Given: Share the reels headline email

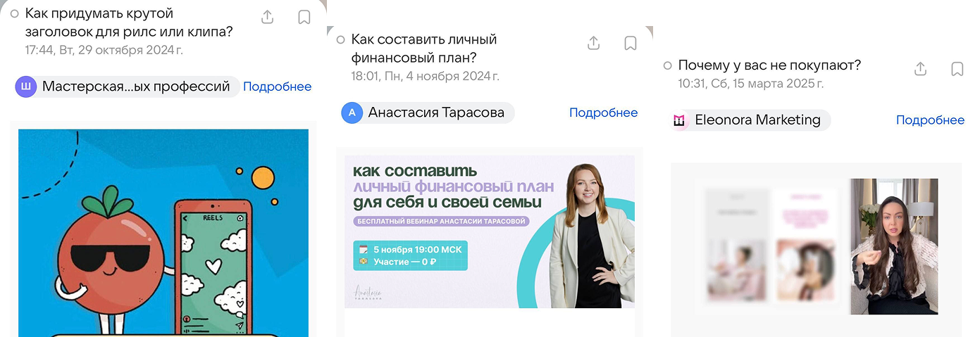Looking at the screenshot, I should (267, 17).
